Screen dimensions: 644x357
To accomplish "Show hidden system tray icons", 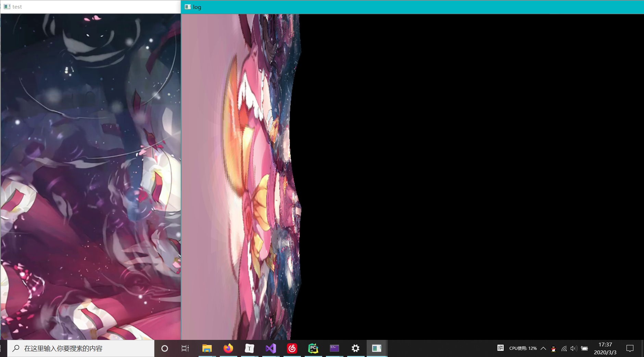I will coord(543,348).
